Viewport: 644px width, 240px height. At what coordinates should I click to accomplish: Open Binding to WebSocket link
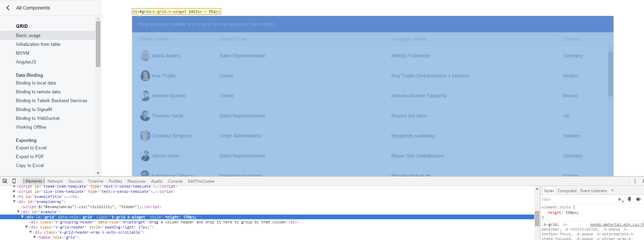click(38, 118)
